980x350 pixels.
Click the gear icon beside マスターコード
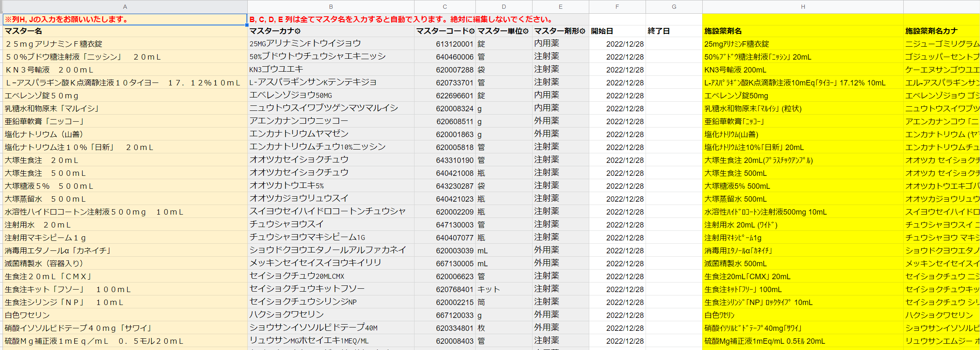472,31
